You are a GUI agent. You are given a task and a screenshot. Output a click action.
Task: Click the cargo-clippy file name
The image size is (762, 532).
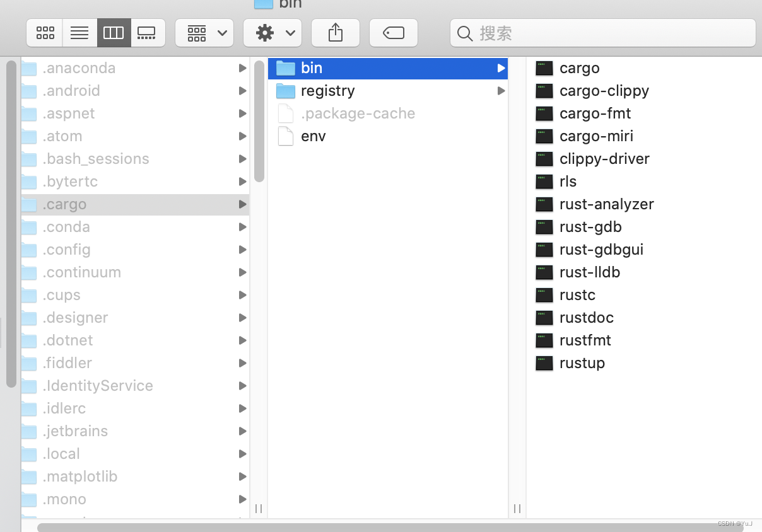pos(604,91)
